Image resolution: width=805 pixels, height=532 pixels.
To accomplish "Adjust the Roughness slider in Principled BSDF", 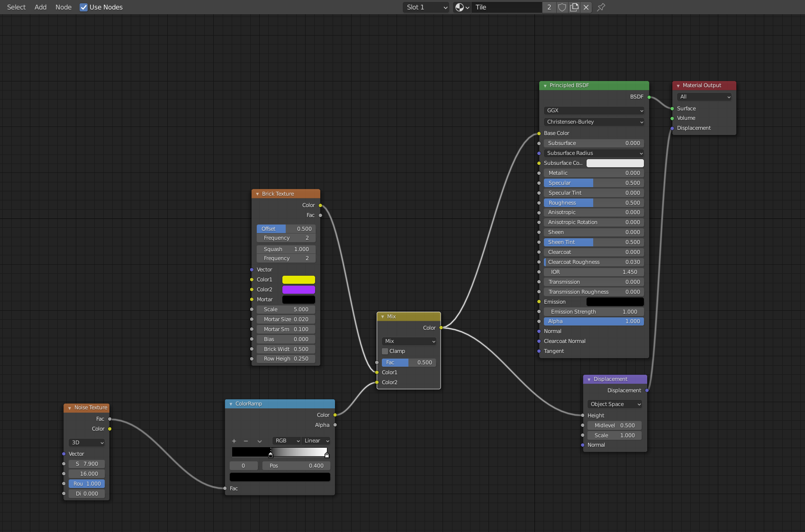I will pos(594,203).
